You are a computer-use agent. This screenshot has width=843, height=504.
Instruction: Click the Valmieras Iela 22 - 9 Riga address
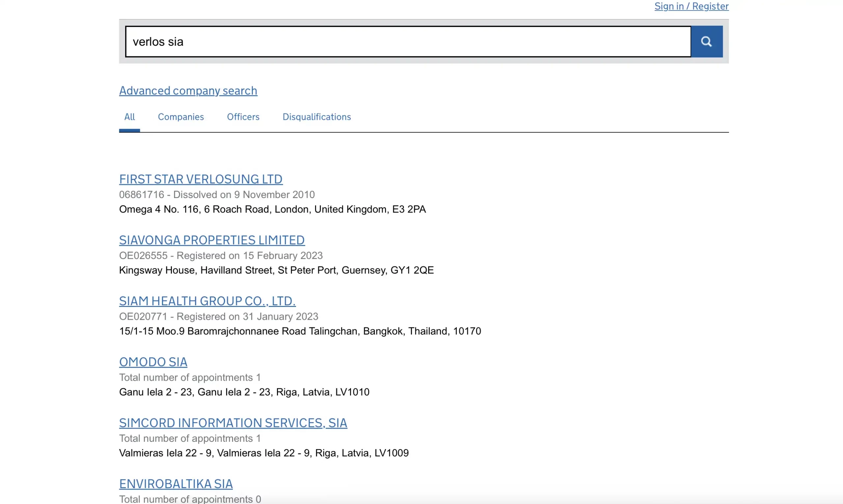tap(264, 453)
